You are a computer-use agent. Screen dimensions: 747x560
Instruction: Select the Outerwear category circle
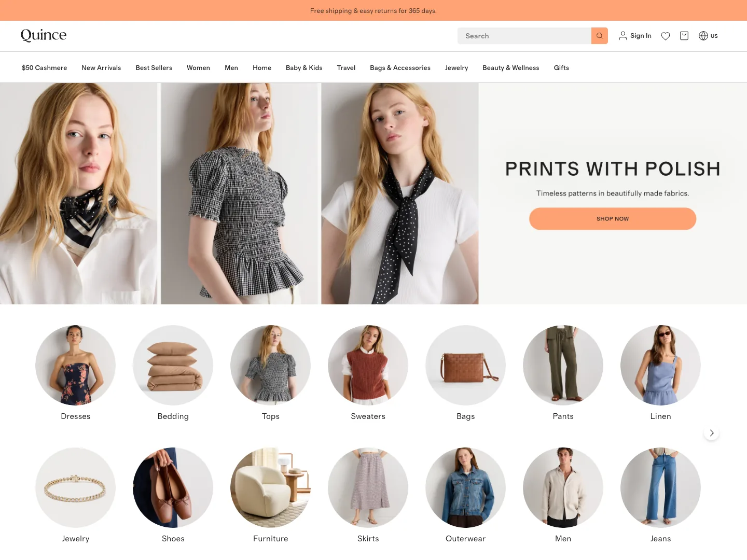click(466, 487)
